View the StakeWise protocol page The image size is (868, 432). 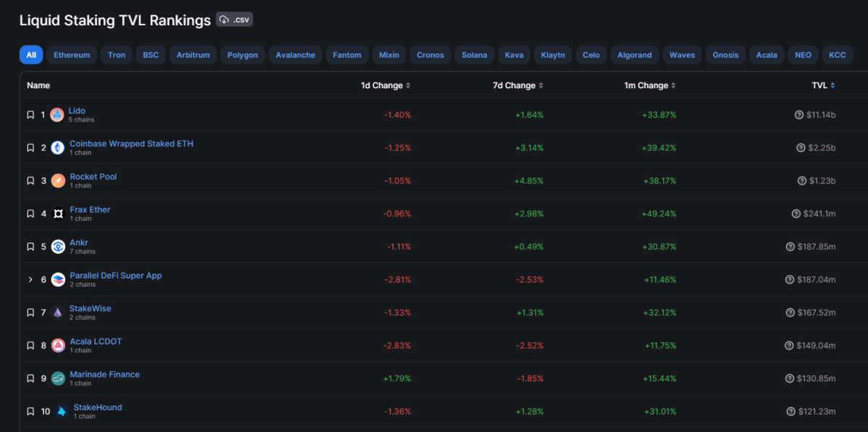pos(90,308)
